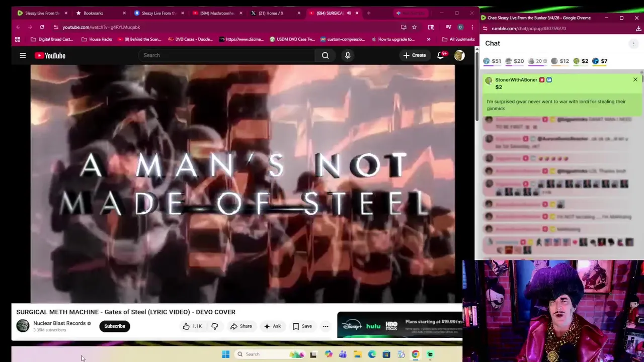Viewport: 644px width, 362px height.
Task: Select the $12 rant in chat
Action: (x=559, y=61)
